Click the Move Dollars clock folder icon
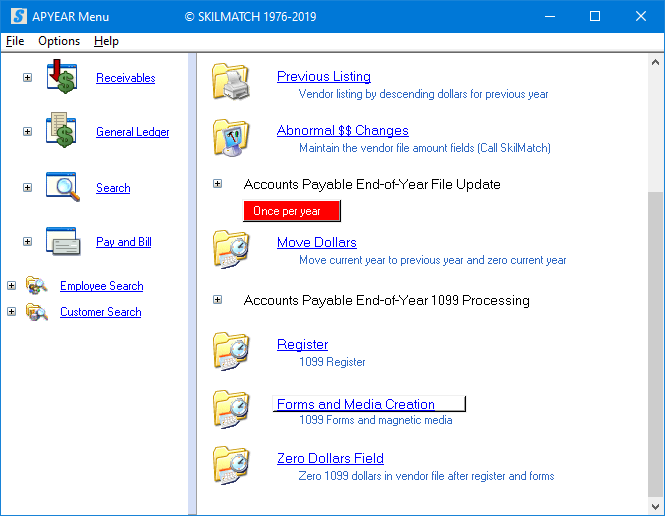The image size is (665, 516). point(231,249)
